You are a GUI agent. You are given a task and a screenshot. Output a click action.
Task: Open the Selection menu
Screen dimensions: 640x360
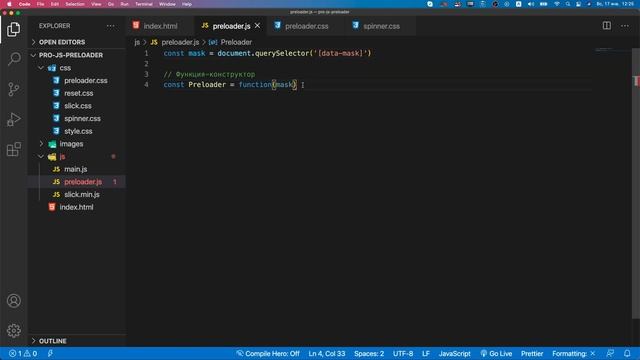pos(75,4)
